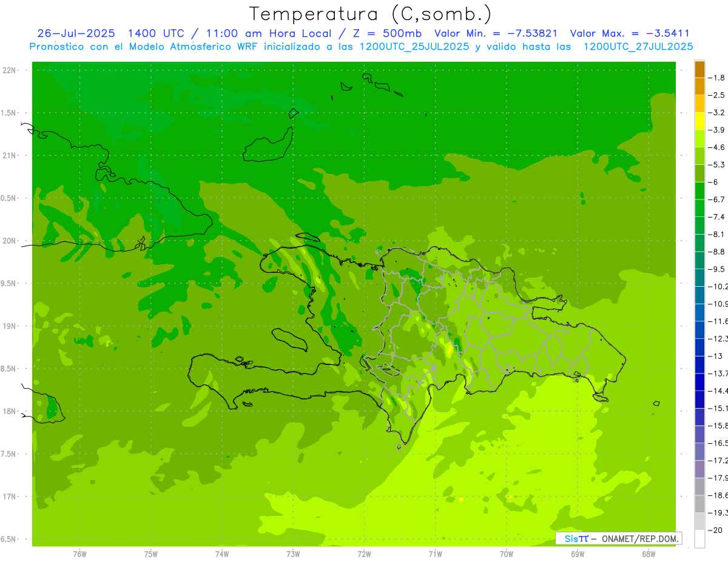Click the '-12.3' colorbar label
The height and width of the screenshot is (562, 728).
[718, 339]
